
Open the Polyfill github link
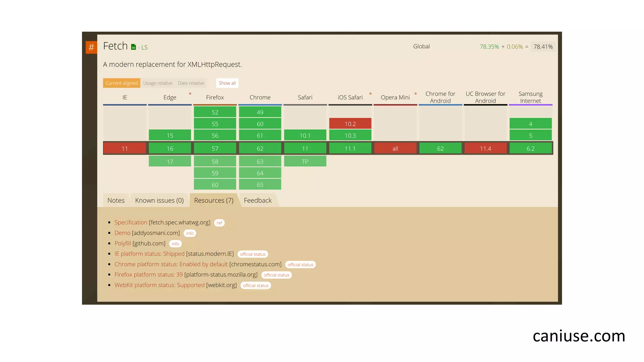123,243
